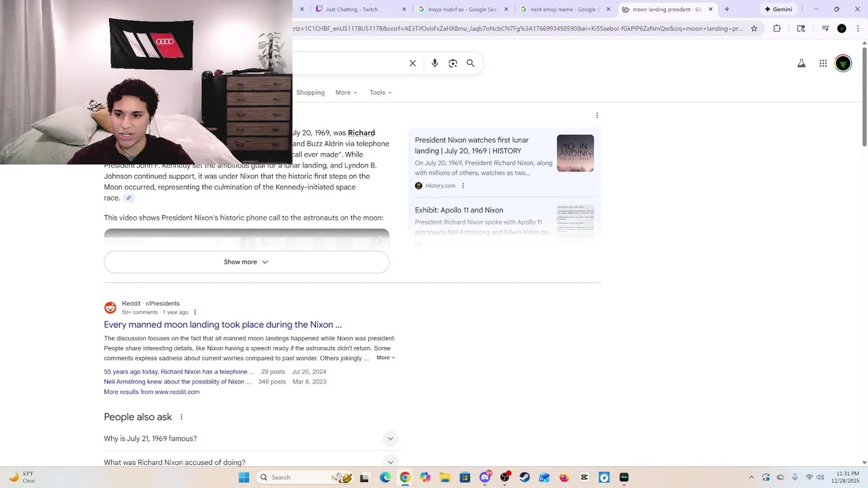Click the source link chip after 'race.'
The width and height of the screenshot is (868, 488).
pos(128,198)
